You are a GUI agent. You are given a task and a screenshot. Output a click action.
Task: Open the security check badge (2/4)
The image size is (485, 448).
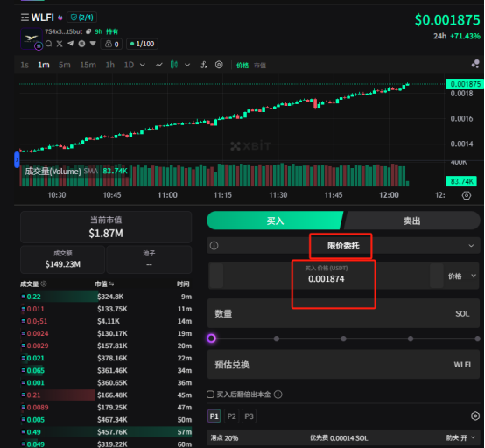[81, 17]
